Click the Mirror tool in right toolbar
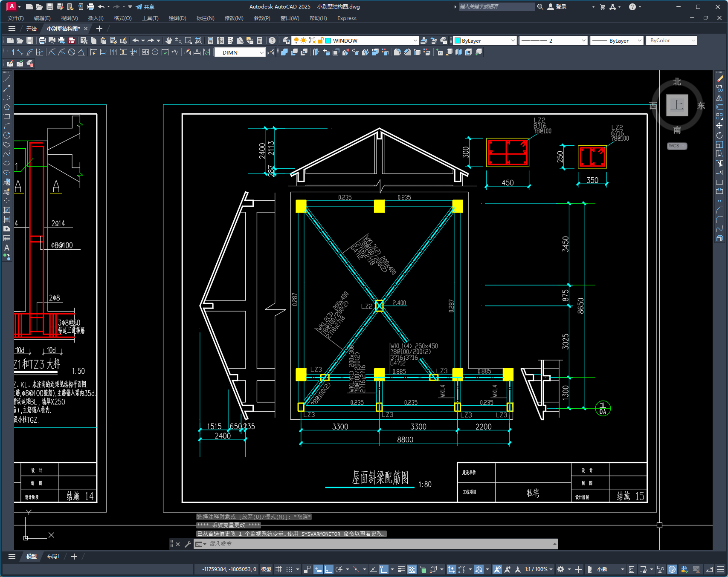Viewport: 728px width, 577px height. coord(719,98)
